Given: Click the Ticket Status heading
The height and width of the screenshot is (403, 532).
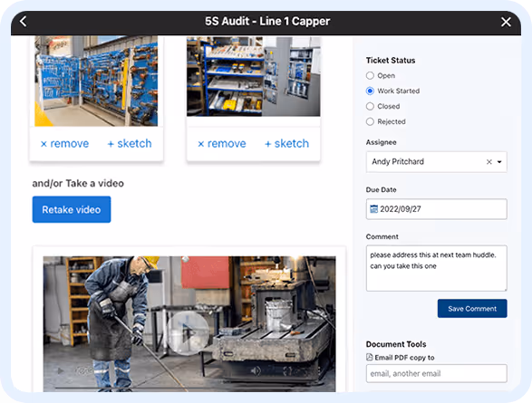Looking at the screenshot, I should pyautogui.click(x=391, y=61).
